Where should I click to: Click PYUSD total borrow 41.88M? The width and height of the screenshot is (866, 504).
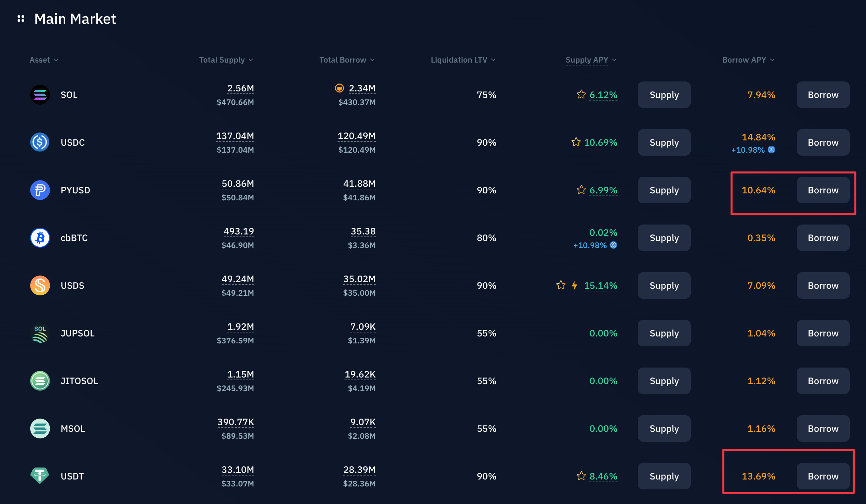coord(359,184)
